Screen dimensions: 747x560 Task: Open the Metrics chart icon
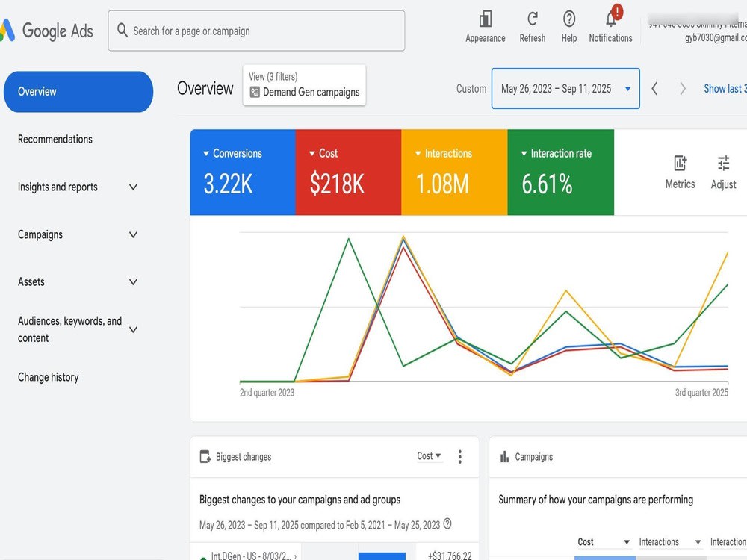[x=680, y=164]
